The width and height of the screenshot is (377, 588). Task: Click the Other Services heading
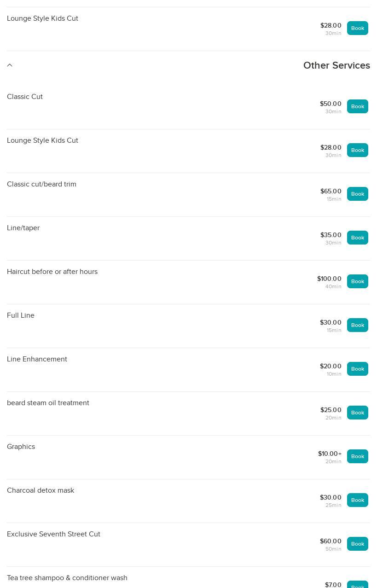[336, 65]
